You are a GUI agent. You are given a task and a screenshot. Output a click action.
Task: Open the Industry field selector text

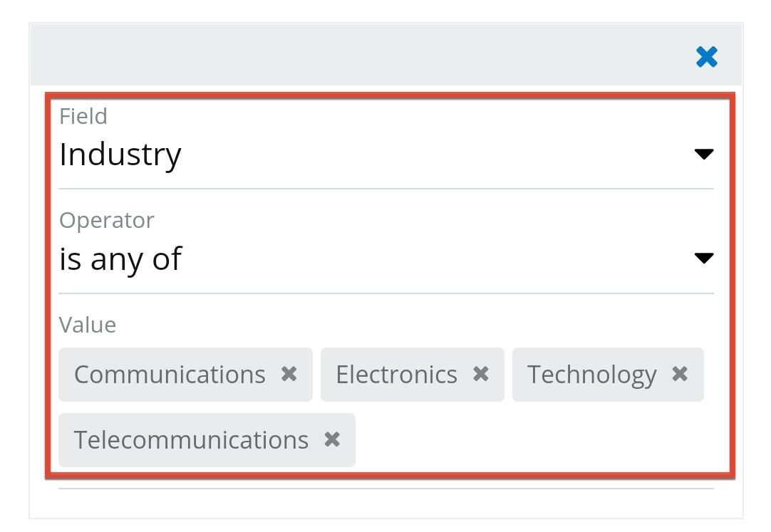click(120, 155)
